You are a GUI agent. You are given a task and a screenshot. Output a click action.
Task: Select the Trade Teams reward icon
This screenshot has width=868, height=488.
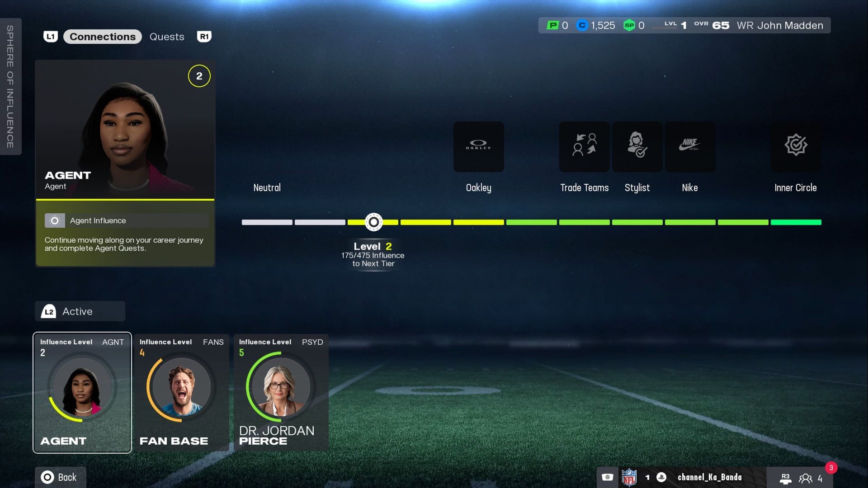[x=584, y=146]
